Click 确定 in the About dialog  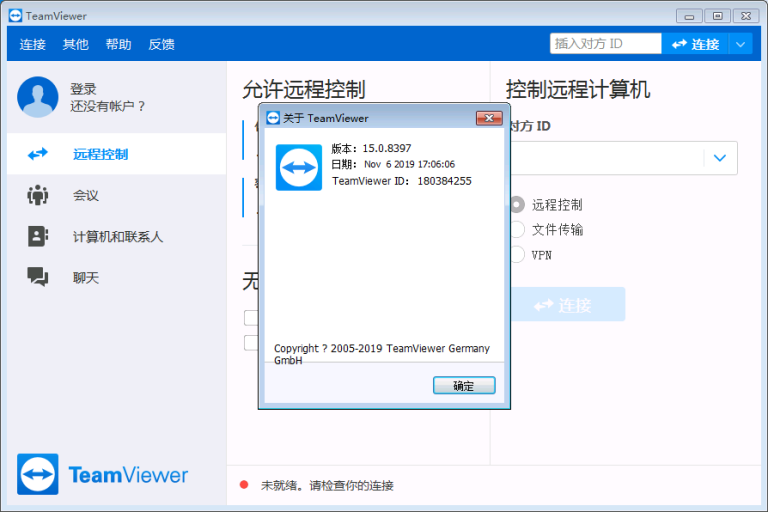(x=464, y=386)
